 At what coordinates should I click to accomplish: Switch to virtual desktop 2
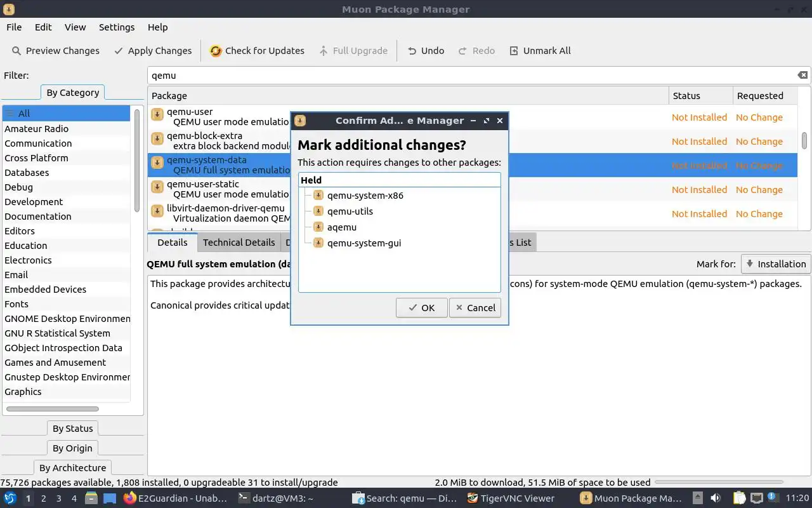(x=43, y=498)
